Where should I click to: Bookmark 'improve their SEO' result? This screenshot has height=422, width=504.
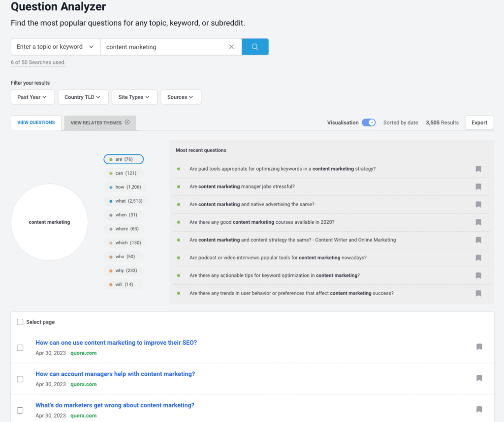point(479,347)
